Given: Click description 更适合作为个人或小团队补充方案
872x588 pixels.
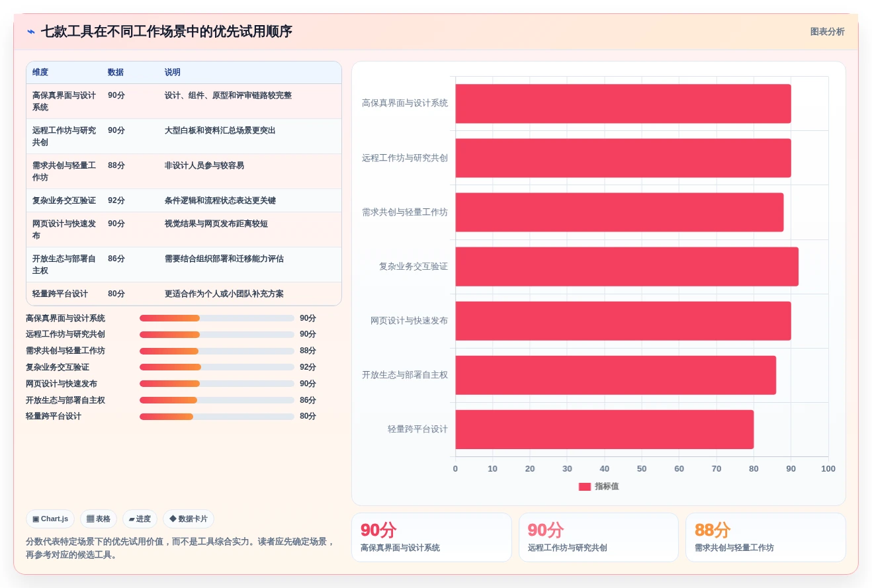Looking at the screenshot, I should click(x=224, y=294).
